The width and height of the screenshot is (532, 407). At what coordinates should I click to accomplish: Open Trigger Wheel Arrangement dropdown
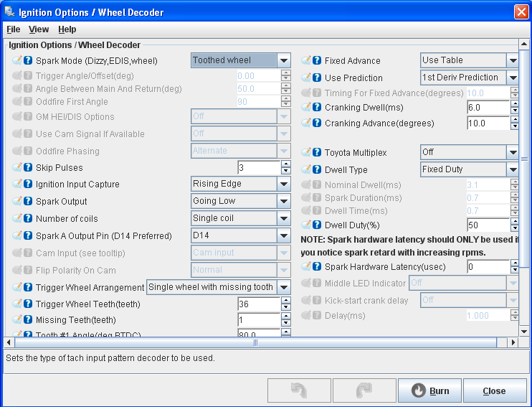click(283, 287)
